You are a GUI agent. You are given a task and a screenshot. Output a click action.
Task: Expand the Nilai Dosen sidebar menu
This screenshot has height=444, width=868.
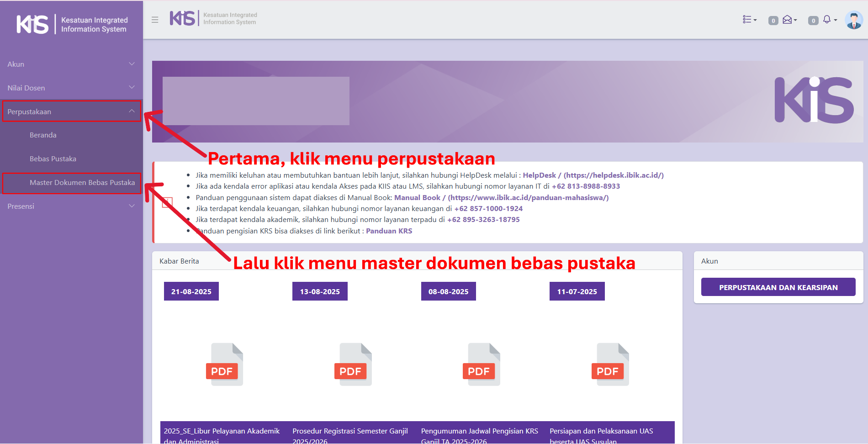pos(71,88)
